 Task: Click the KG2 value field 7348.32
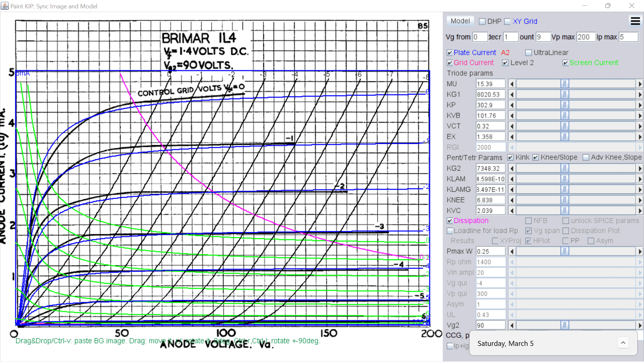(x=491, y=168)
